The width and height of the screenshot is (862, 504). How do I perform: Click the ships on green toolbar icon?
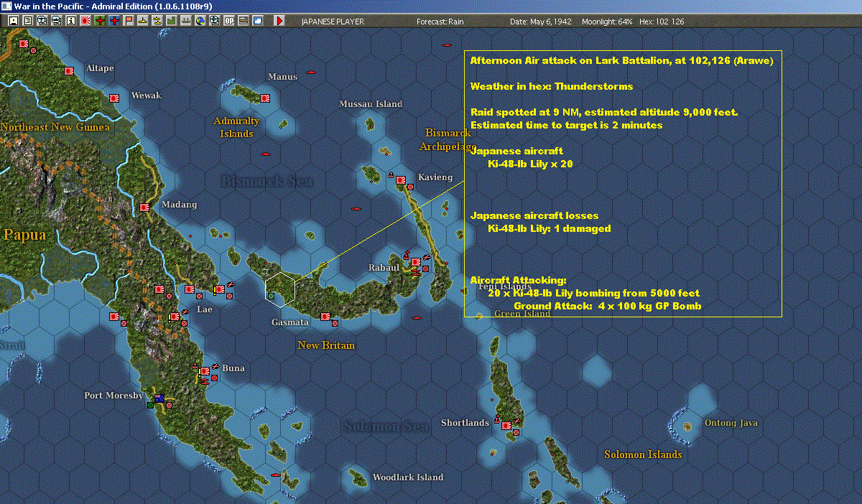point(186,22)
